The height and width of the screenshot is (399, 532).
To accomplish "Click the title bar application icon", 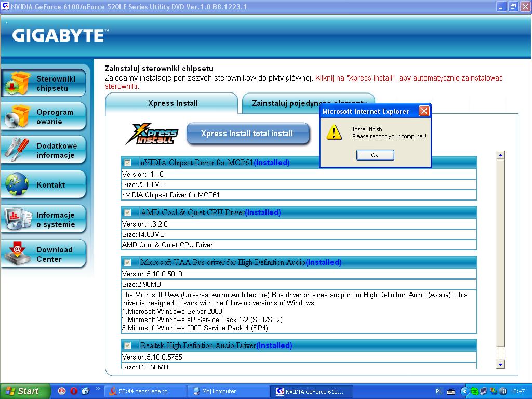I will pos(5,6).
